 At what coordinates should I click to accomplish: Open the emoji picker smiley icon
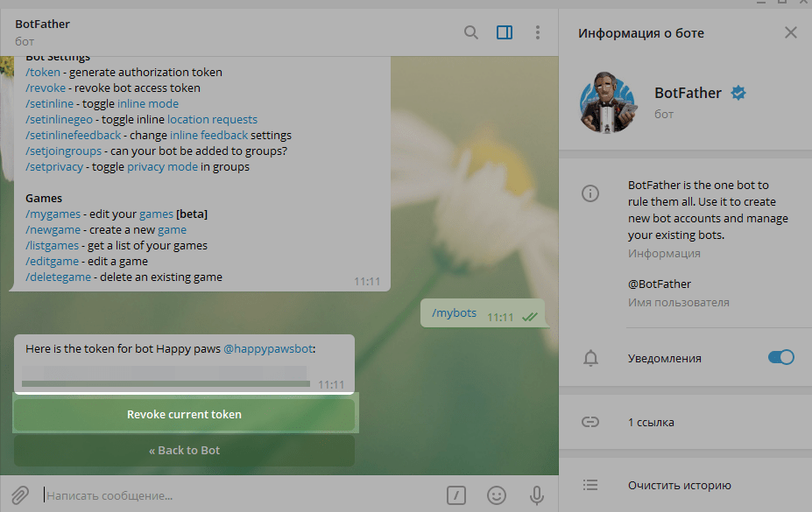click(497, 495)
